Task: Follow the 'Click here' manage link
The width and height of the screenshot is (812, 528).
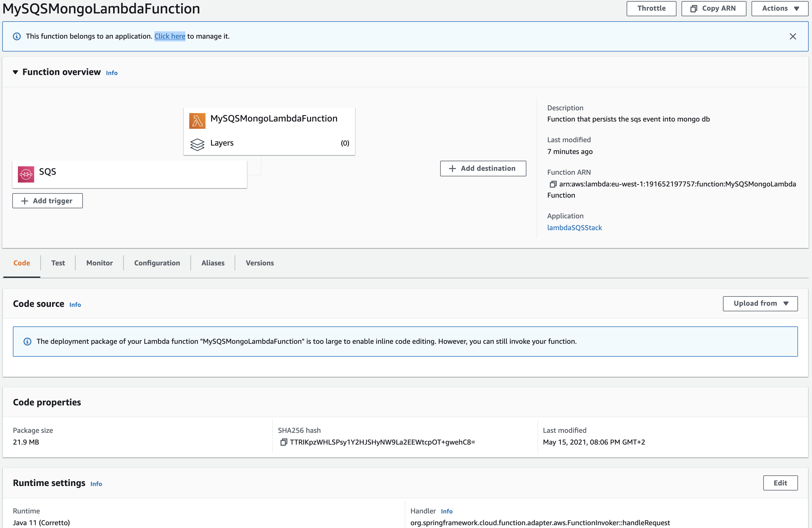Action: coord(170,36)
